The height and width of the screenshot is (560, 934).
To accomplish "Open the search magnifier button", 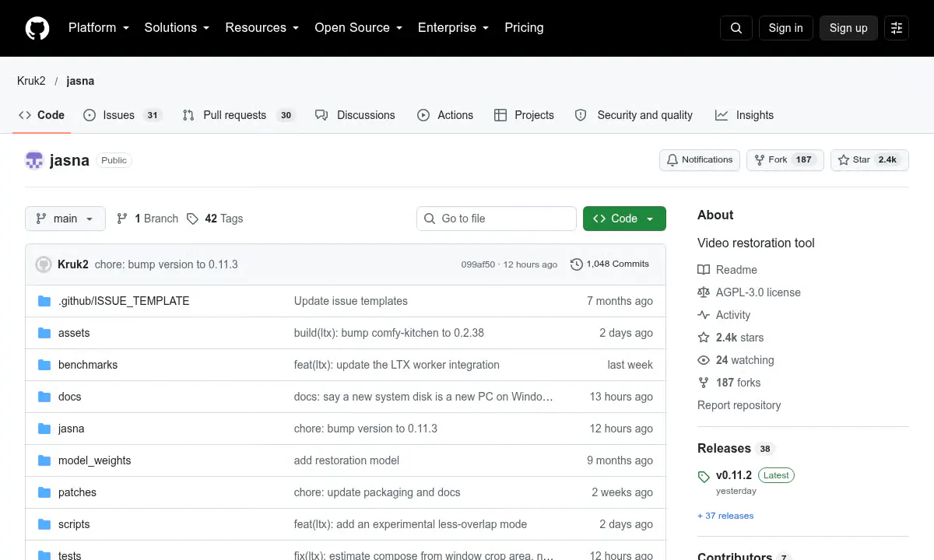I will (736, 28).
